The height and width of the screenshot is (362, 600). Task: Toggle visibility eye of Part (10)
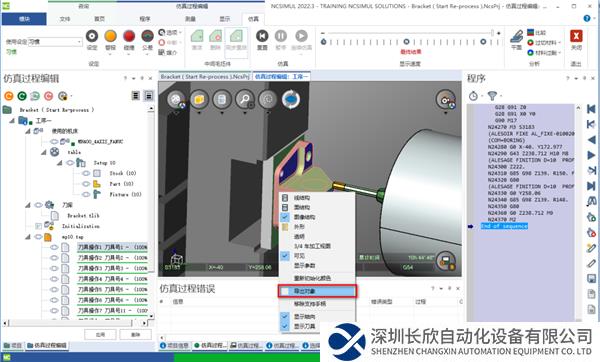click(x=86, y=184)
